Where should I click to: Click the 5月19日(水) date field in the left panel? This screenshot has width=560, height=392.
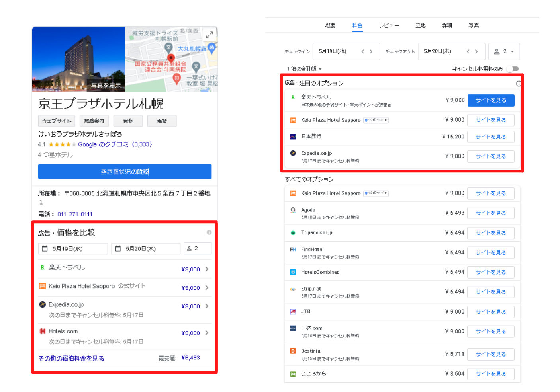click(x=73, y=248)
